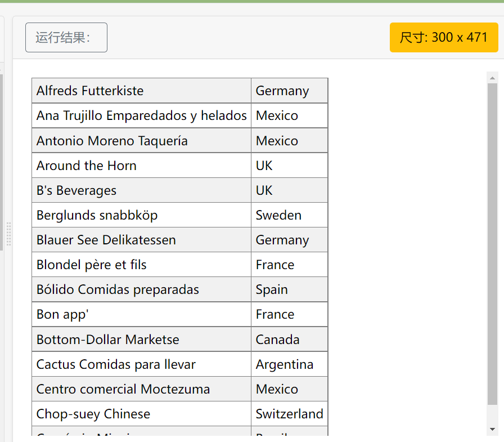Click the vertical scrollbar thumb in the result panel
Image resolution: width=504 pixels, height=442 pixels.
tap(493, 242)
